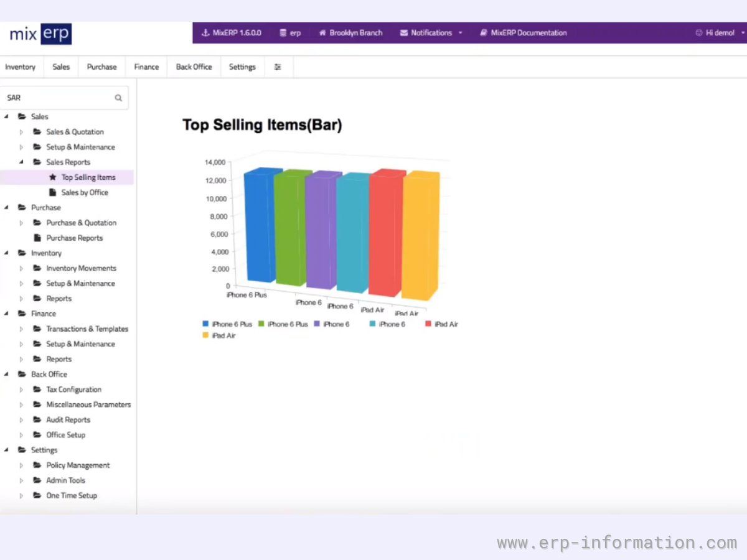Collapse the Finance tree node arrow
Viewport: 747px width, 560px height.
tap(6, 314)
